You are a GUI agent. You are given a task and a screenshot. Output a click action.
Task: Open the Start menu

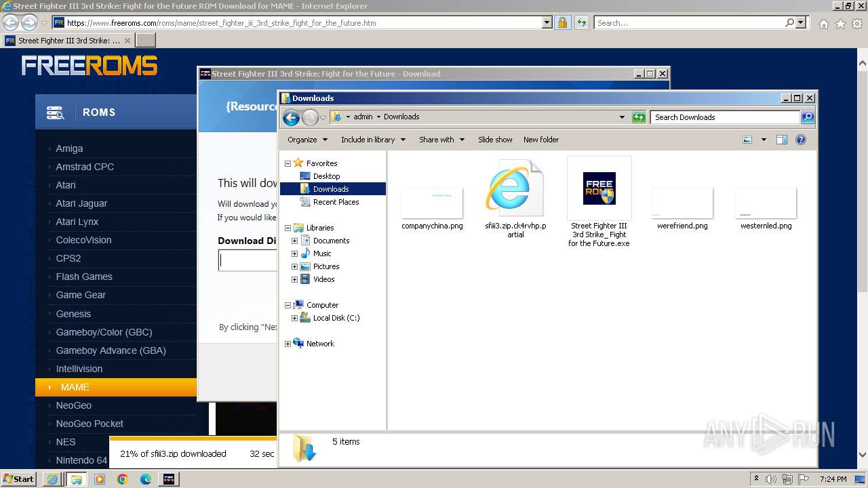click(x=18, y=479)
